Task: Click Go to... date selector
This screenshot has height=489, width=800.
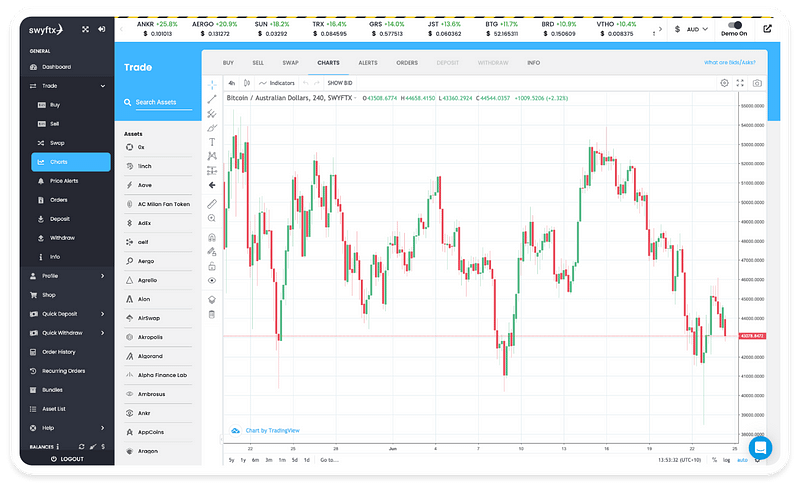Action: point(330,460)
